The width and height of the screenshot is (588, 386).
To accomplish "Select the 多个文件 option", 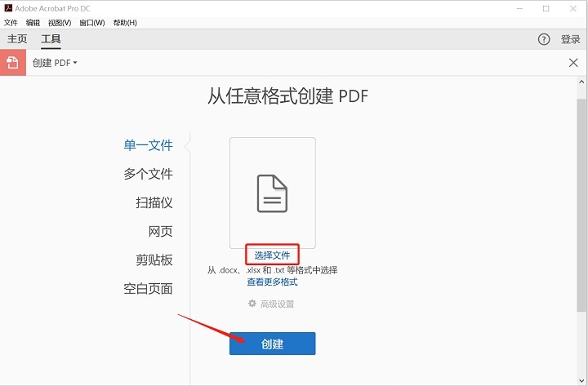I will pos(148,174).
